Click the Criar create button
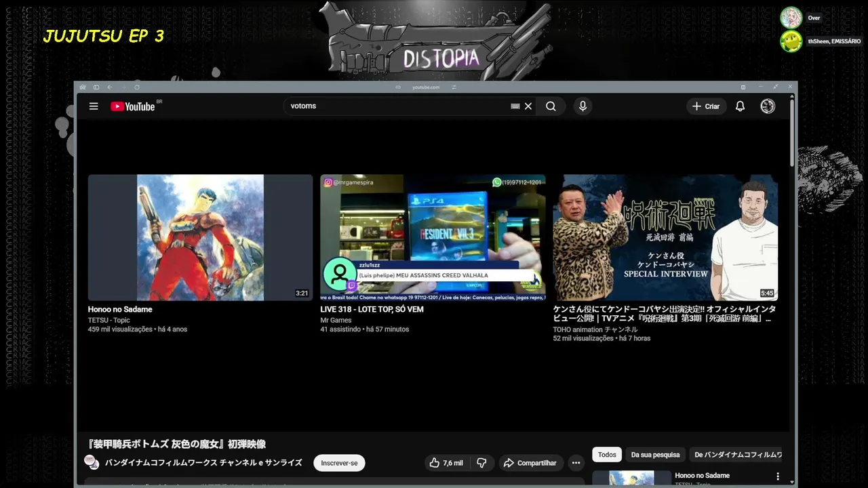Viewport: 868px width, 488px height. coord(706,106)
